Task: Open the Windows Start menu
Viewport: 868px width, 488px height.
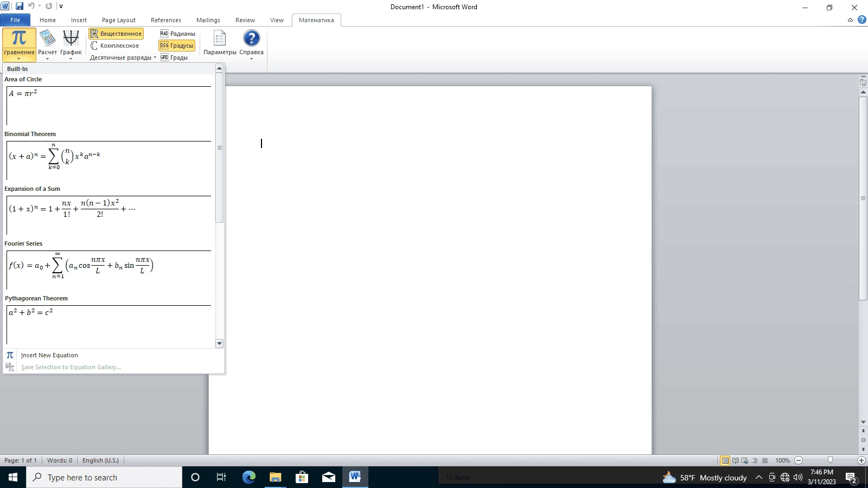Action: pos(13,477)
